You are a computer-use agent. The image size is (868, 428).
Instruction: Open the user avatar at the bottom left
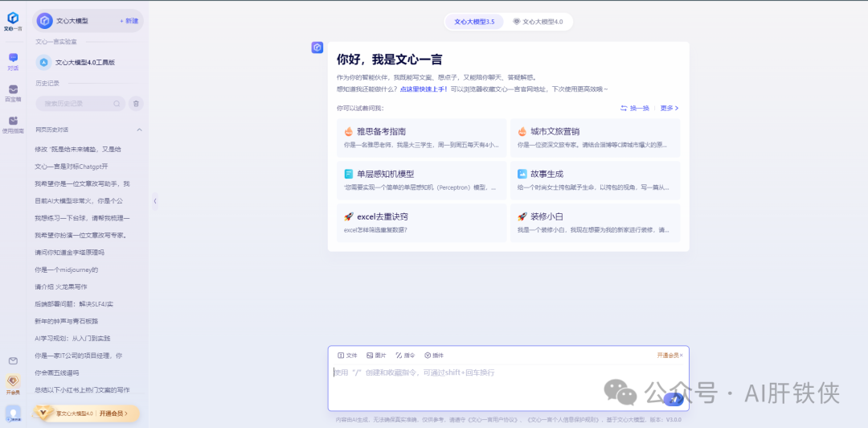(x=13, y=414)
